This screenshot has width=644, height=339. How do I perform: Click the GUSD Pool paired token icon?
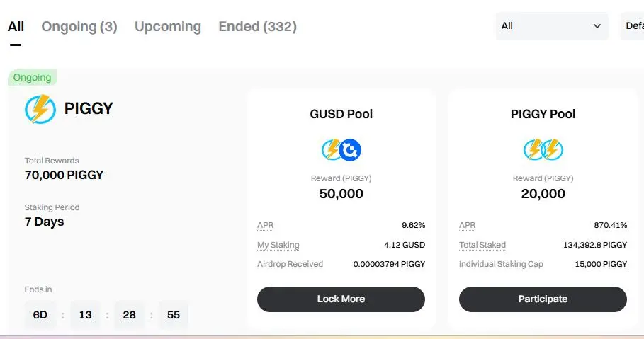click(341, 149)
